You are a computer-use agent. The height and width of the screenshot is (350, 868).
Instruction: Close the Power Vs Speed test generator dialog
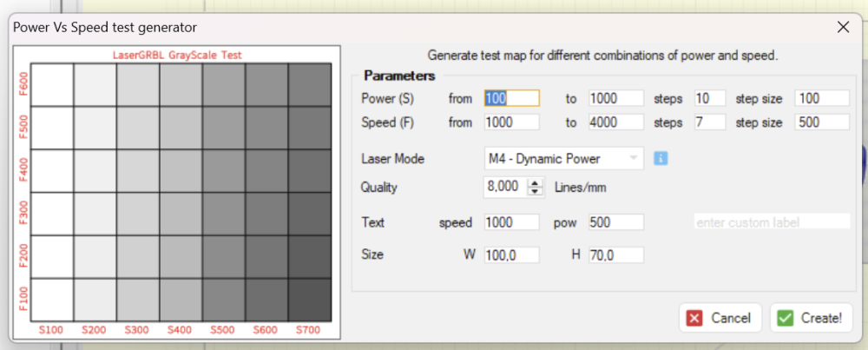843,27
